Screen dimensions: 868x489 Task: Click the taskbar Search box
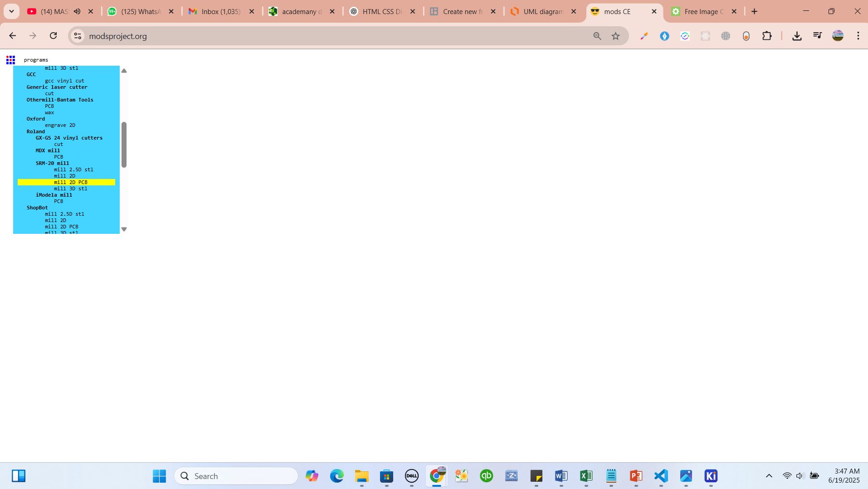[236, 476]
